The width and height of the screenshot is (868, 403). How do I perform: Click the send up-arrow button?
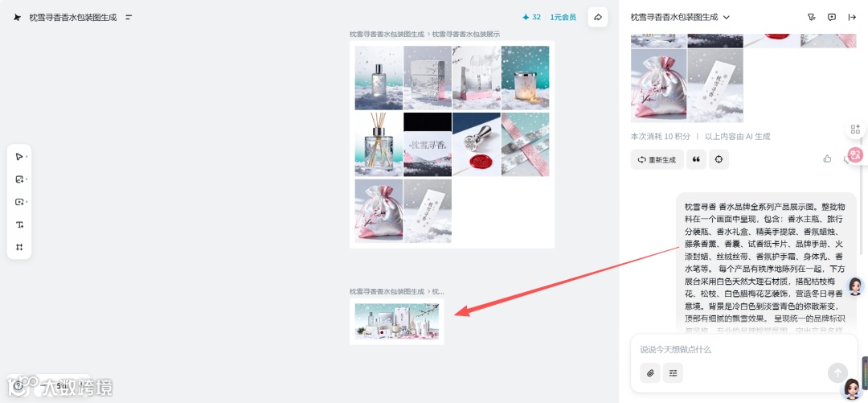pos(837,373)
